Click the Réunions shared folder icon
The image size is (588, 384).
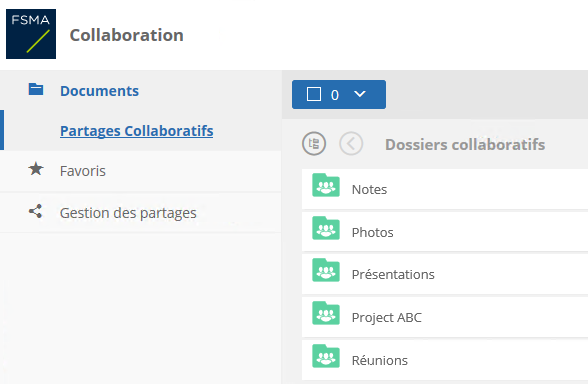[326, 356]
